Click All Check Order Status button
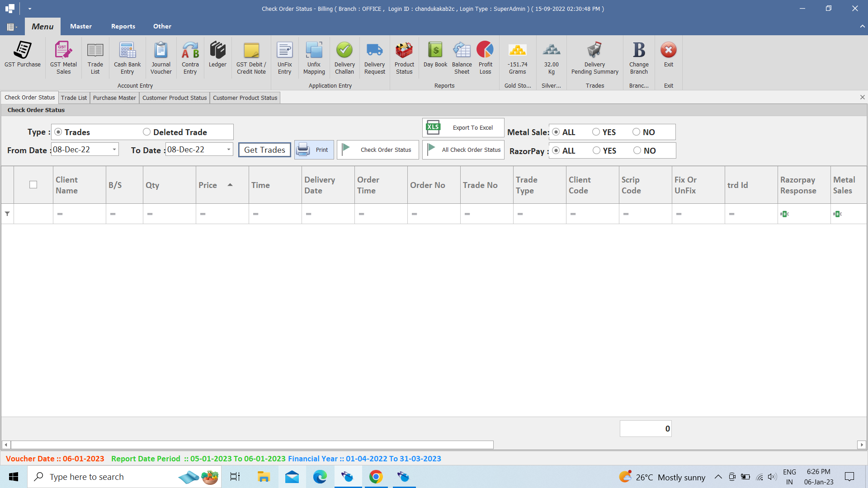This screenshot has width=868, height=488. click(463, 150)
